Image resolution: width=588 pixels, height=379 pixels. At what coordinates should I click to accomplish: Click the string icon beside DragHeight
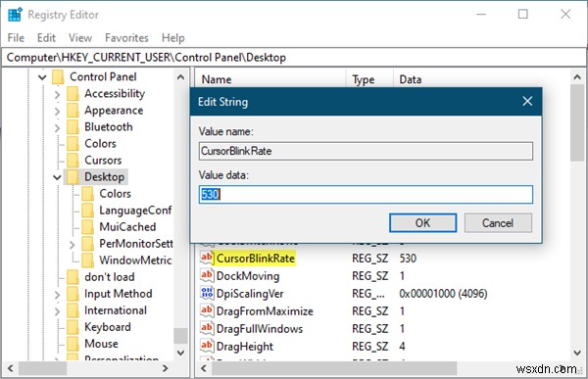pos(207,346)
